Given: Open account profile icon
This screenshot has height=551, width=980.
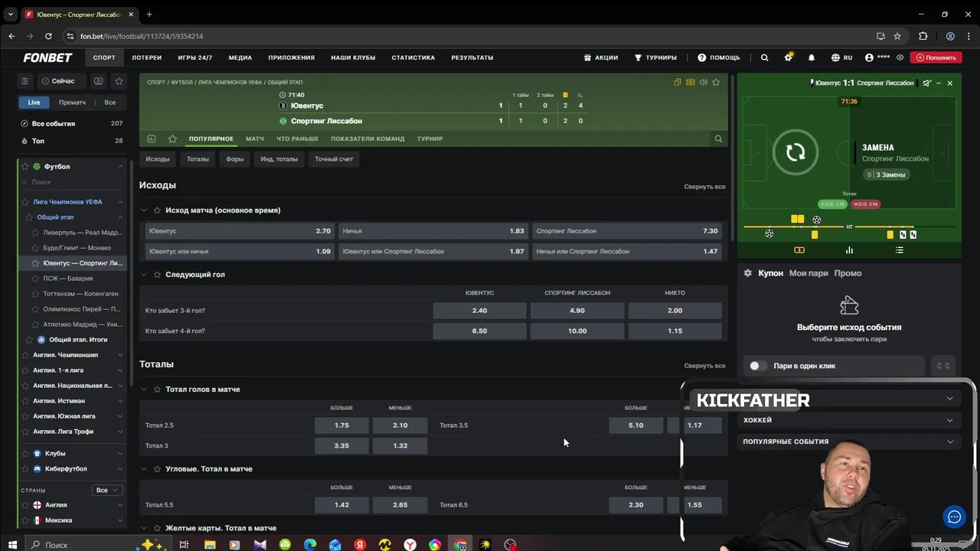Looking at the screenshot, I should pos(869,57).
